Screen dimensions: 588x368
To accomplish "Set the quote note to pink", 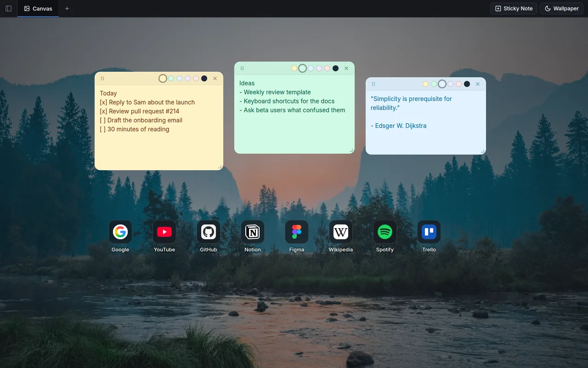I will coord(459,84).
